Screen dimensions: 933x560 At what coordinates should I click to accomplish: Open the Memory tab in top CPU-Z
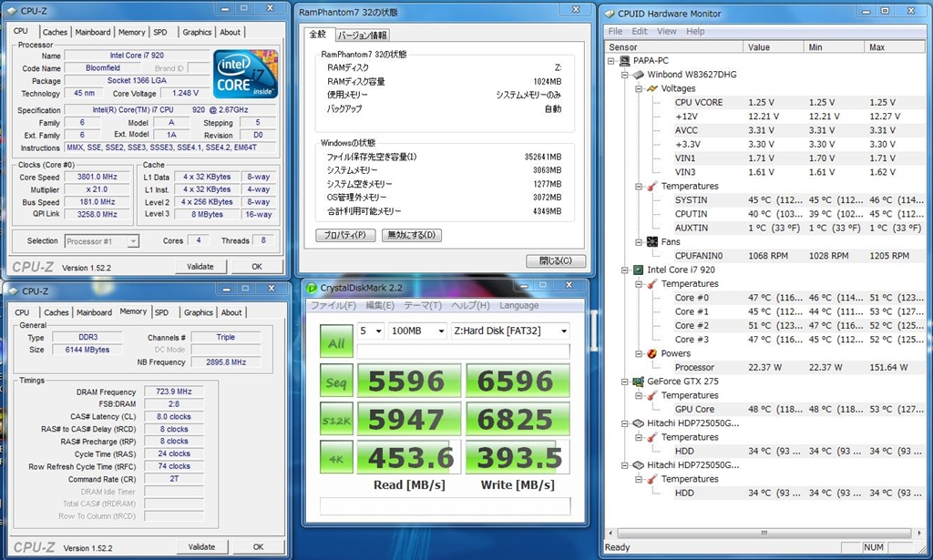(x=131, y=32)
